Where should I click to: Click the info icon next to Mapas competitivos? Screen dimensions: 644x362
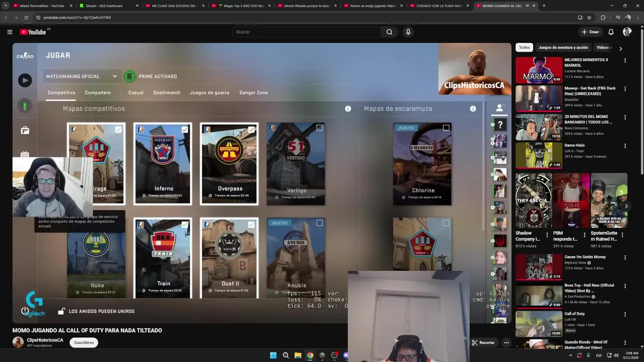click(x=348, y=109)
